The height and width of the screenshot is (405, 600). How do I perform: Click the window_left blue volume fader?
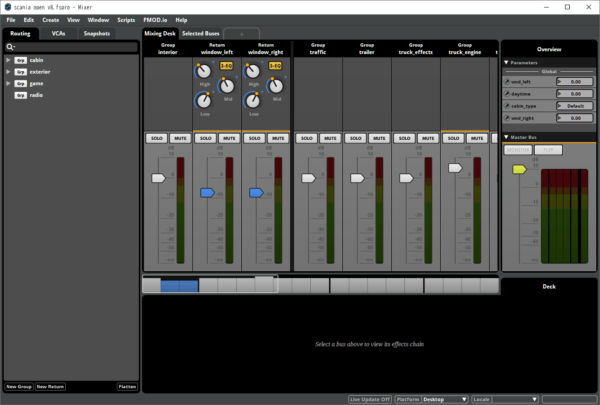(207, 191)
